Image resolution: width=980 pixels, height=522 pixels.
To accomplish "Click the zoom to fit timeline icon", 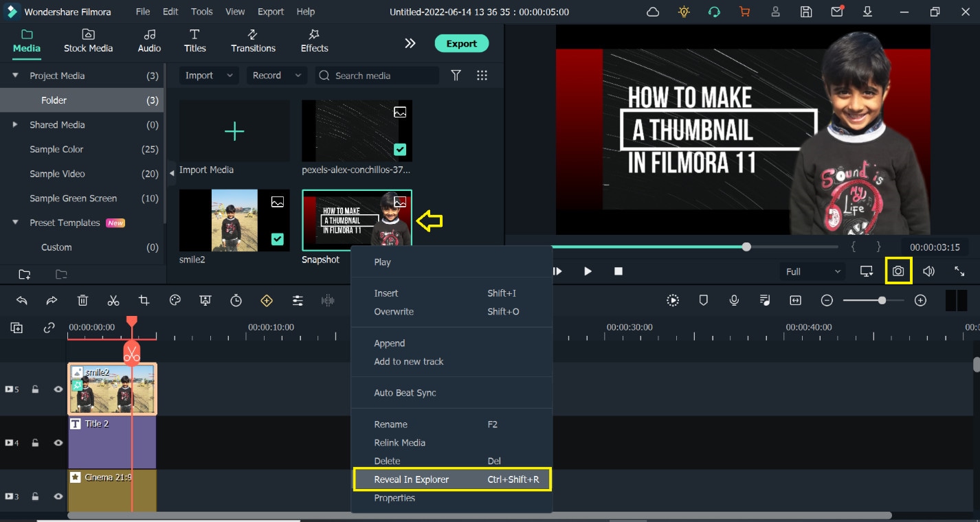I will point(796,300).
